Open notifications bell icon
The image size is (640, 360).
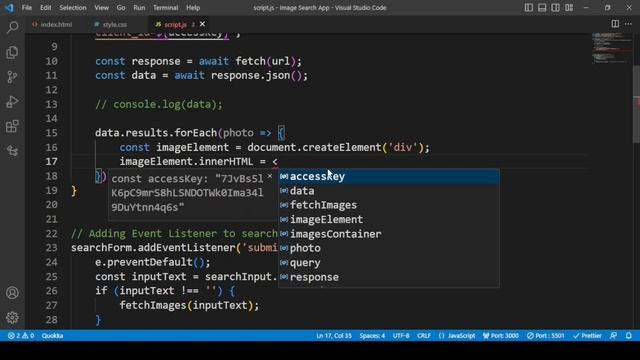coord(629,336)
